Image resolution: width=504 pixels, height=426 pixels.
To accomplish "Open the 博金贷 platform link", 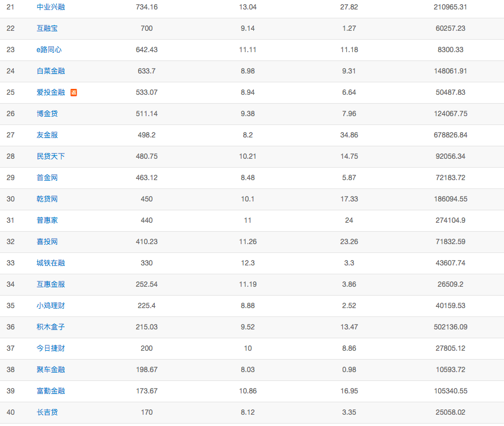I will 47,114.
